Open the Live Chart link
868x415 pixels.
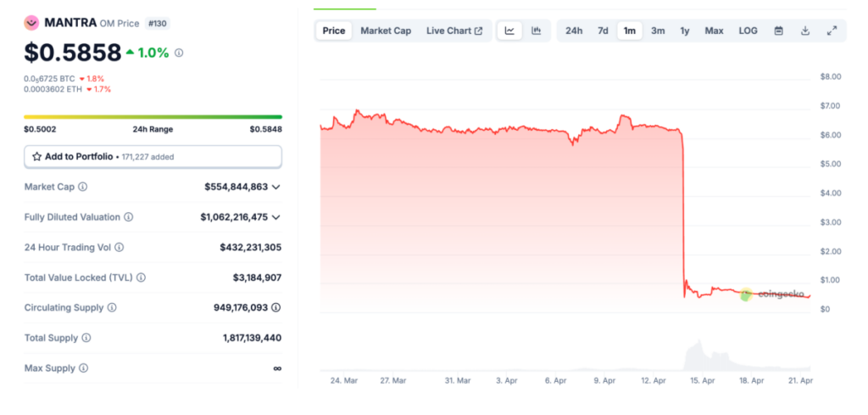[x=453, y=31]
